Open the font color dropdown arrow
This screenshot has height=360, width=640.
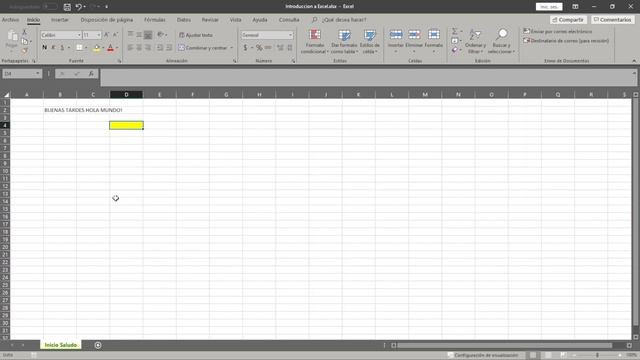[x=117, y=48]
